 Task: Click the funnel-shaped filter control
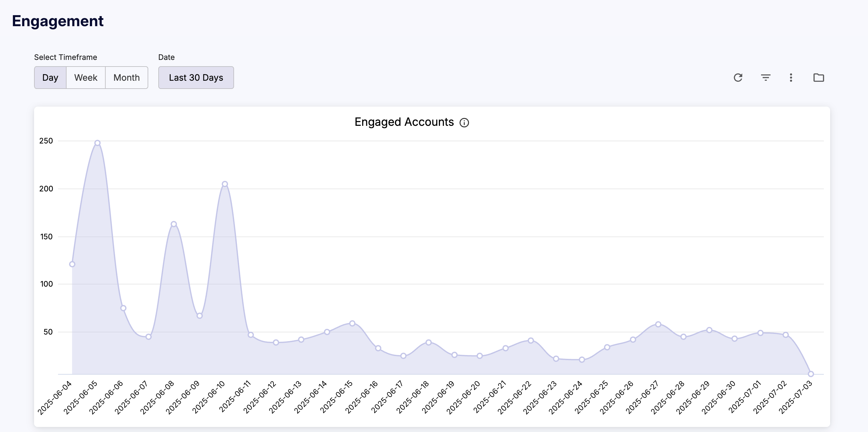765,78
